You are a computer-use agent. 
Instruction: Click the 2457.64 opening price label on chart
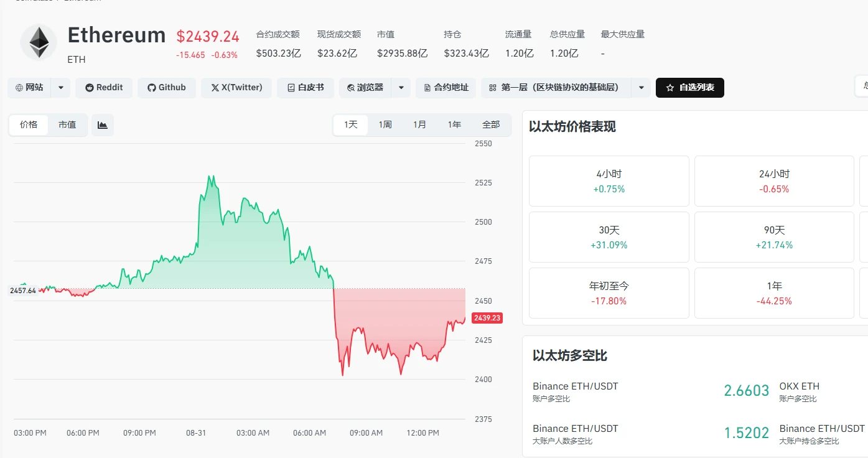23,291
